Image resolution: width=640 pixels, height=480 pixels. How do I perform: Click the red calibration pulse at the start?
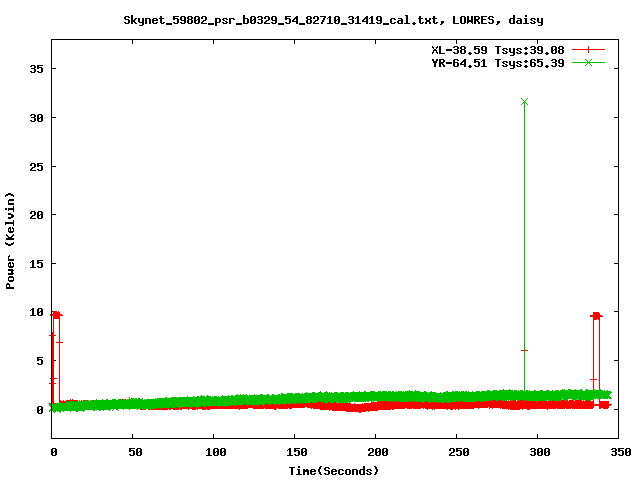pos(56,315)
